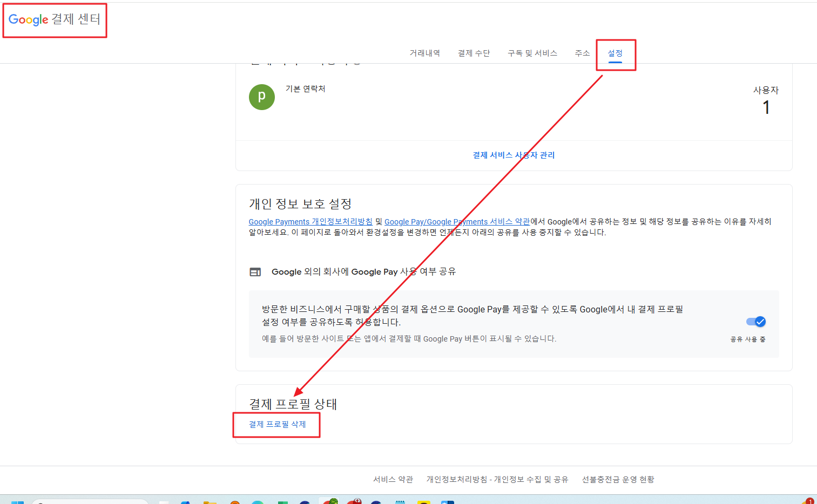Open the 거래내역 tab
This screenshot has width=817, height=504.
click(424, 53)
